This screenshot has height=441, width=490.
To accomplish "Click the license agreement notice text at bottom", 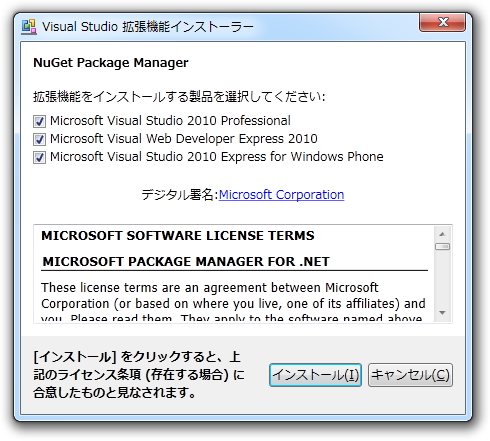I will [139, 375].
